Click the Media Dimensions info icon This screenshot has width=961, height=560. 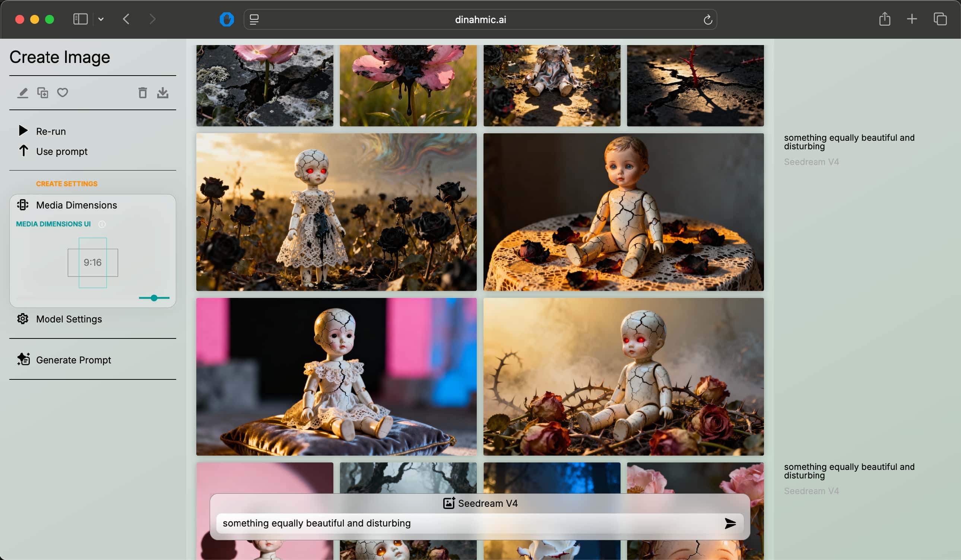click(x=102, y=224)
